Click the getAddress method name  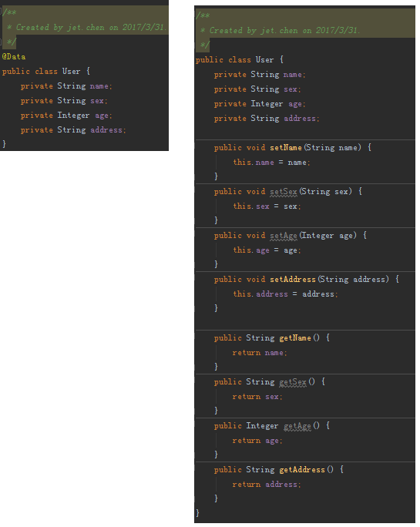pos(302,470)
